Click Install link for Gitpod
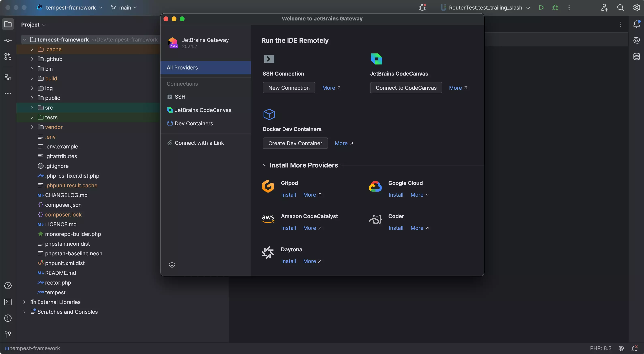Screen dimensions: 644x354 coord(288,195)
